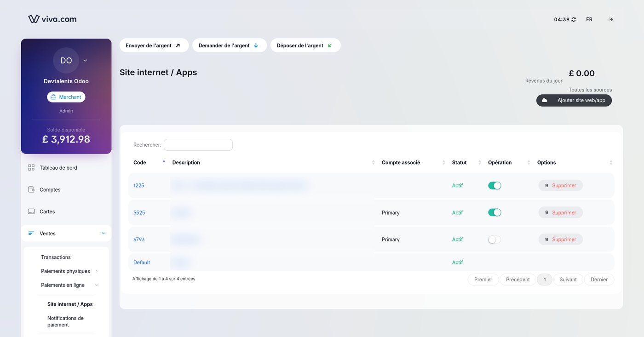Focus the Rechercher search field
The height and width of the screenshot is (337, 644).
coord(198,145)
